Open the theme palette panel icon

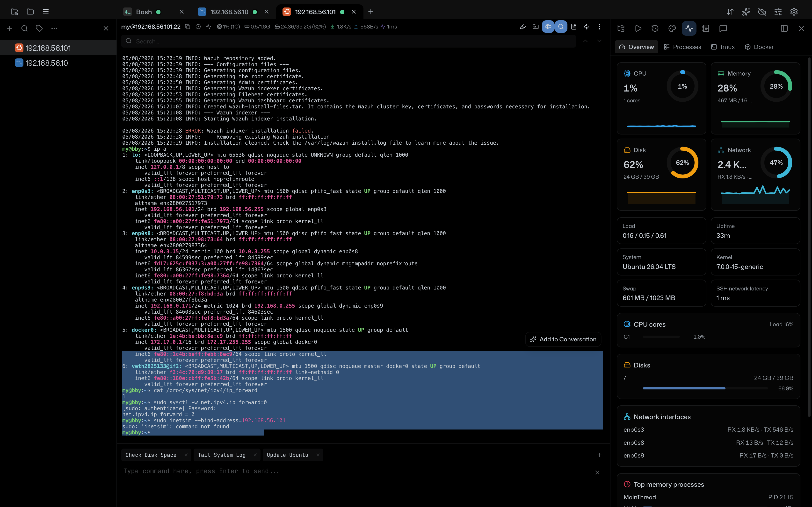pos(672,28)
